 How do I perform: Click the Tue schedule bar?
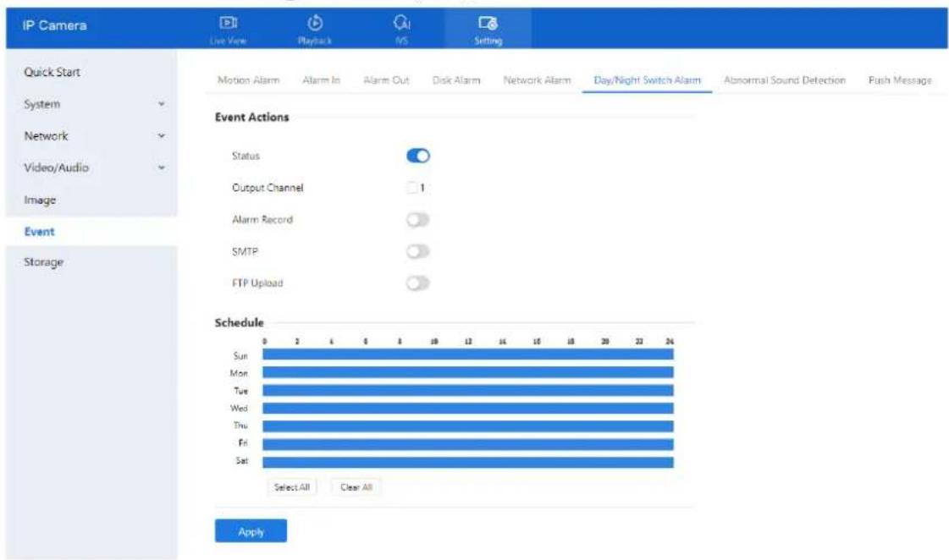pos(468,391)
